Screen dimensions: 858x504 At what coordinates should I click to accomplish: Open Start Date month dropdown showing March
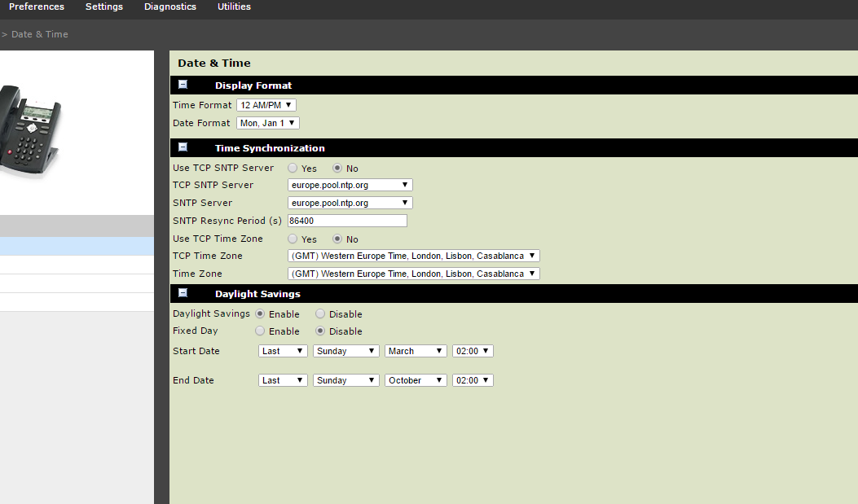click(416, 351)
